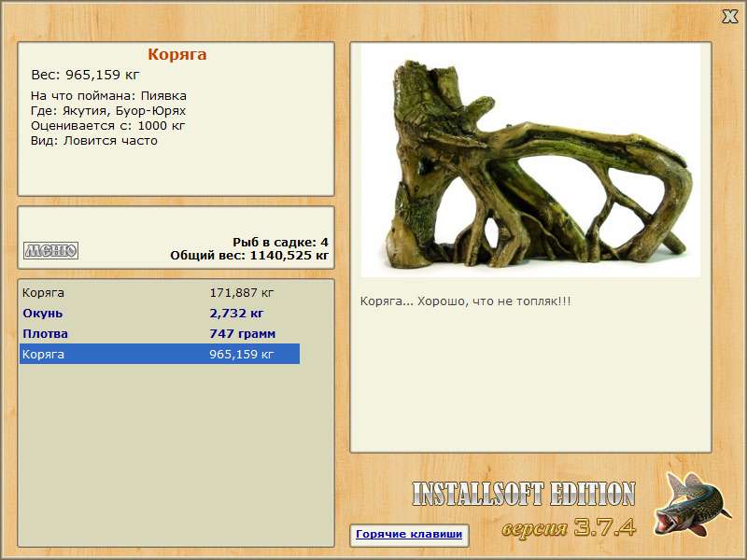747x560 pixels.
Task: Click the driftwood photo
Action: (530, 161)
